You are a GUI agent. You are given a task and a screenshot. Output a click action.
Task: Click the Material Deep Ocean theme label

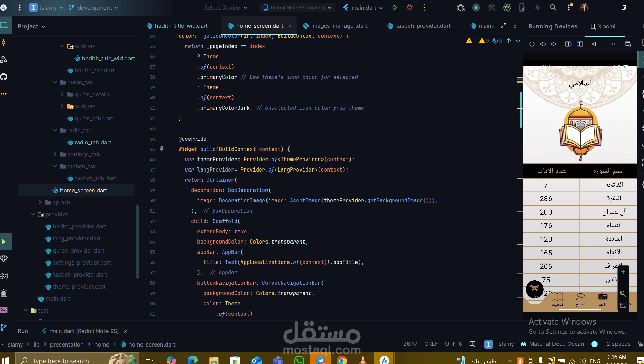[556, 344]
